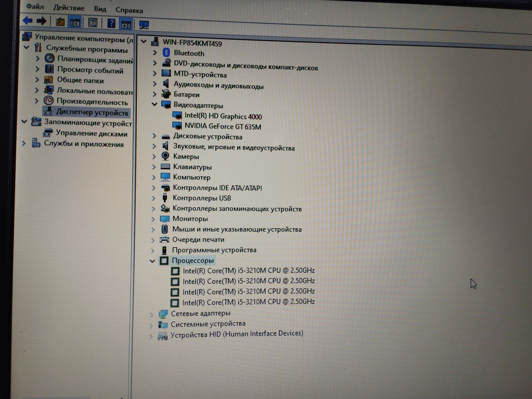This screenshot has width=532, height=399.
Task: Click the Планировщик заданий clock icon
Action: point(50,58)
